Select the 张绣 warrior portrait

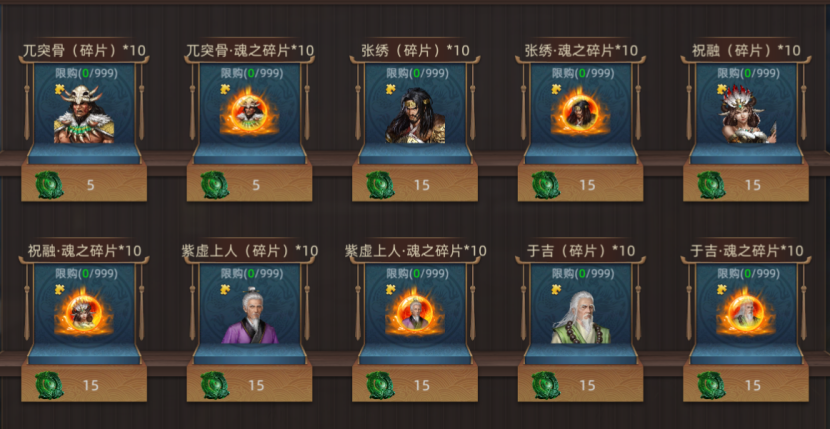(x=415, y=115)
